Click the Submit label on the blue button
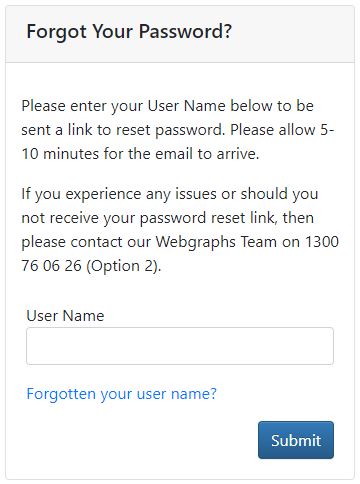The height and width of the screenshot is (484, 360). pyautogui.click(x=296, y=440)
